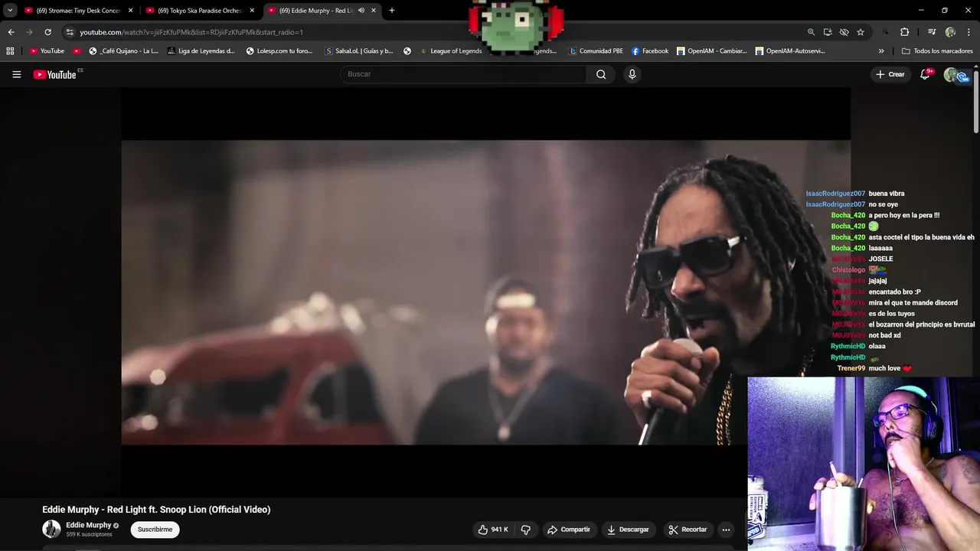Open the Comunidad PBE bookmark
Viewport: 980px width, 551px height.
[x=596, y=51]
